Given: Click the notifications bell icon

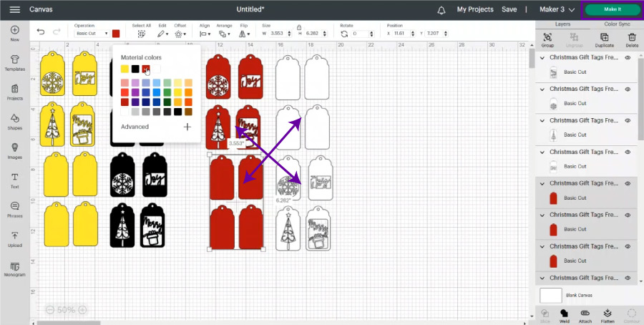Looking at the screenshot, I should click(x=441, y=10).
